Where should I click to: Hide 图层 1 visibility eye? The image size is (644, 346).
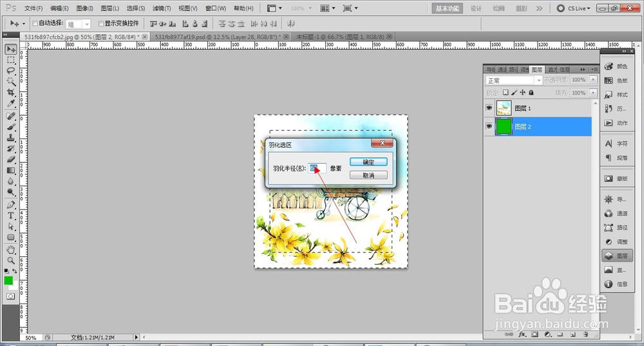pyautogui.click(x=489, y=108)
